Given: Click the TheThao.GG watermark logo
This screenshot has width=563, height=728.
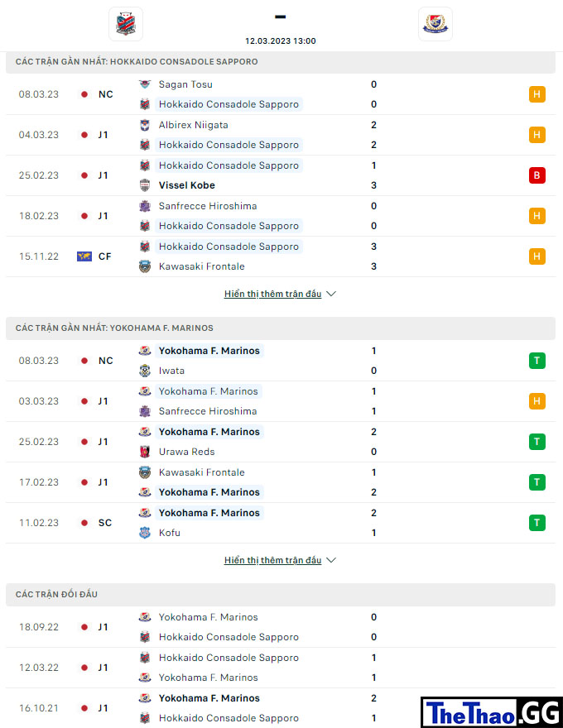Looking at the screenshot, I should [x=492, y=712].
